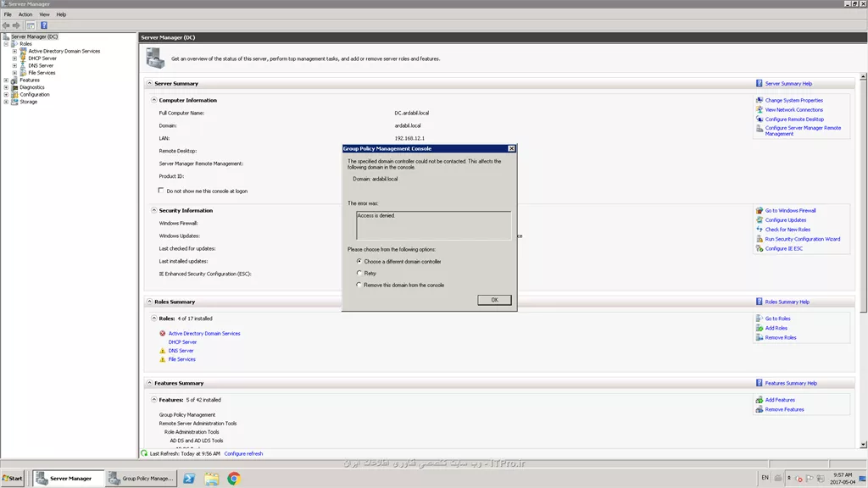
Task: Click the Configure Remote Desktop icon
Action: point(759,119)
